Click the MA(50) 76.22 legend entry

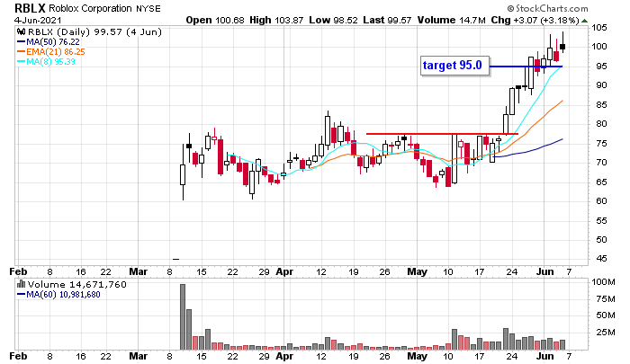(49, 41)
